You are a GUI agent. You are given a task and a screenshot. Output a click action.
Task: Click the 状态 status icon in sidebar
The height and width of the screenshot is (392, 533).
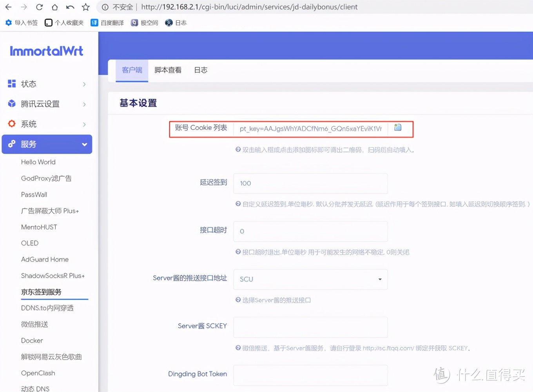[x=11, y=83]
